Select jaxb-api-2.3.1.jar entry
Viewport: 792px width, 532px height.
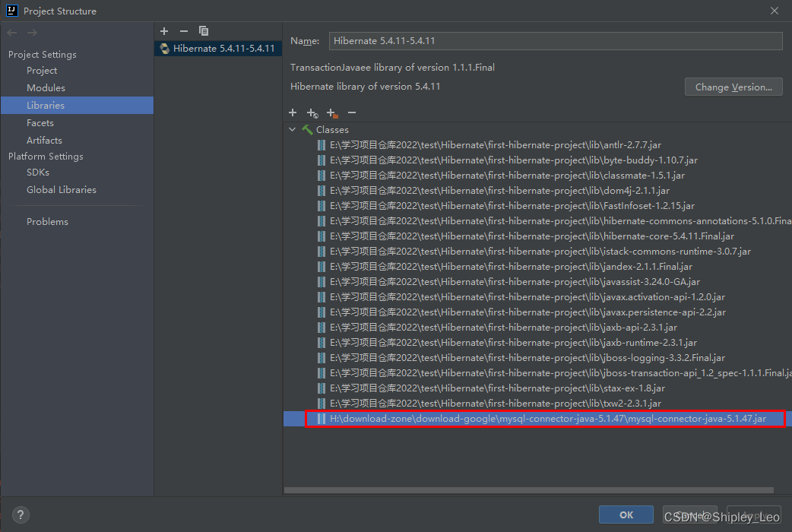coord(504,327)
